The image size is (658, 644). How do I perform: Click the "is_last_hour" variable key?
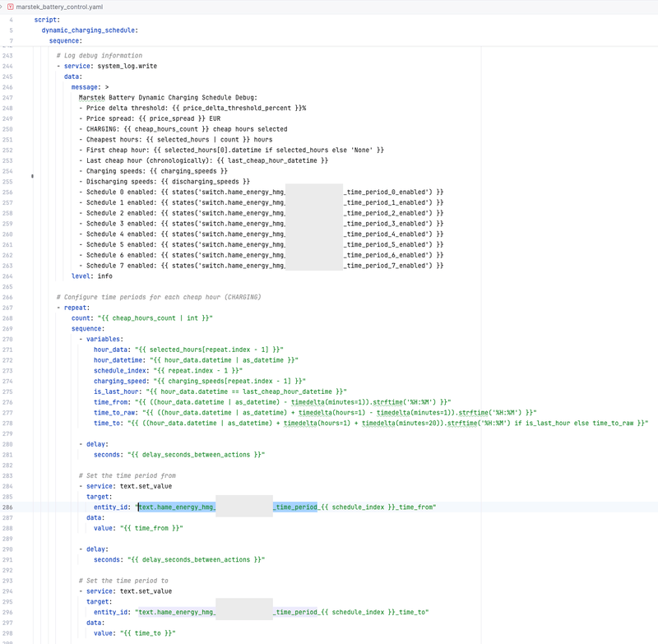pos(115,391)
